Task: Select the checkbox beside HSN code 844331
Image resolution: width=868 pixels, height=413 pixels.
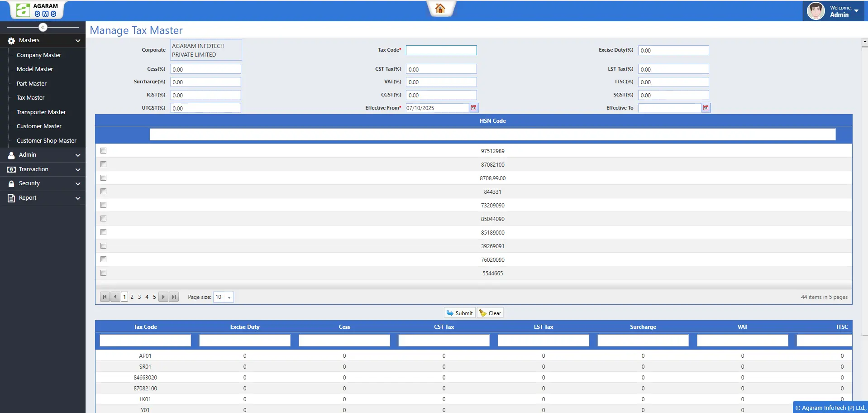Action: tap(103, 191)
